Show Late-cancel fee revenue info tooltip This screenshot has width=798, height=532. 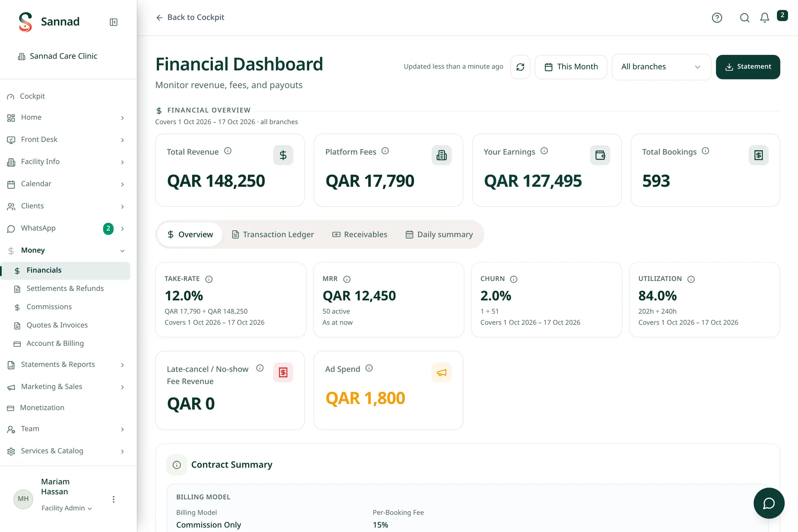pyautogui.click(x=260, y=368)
